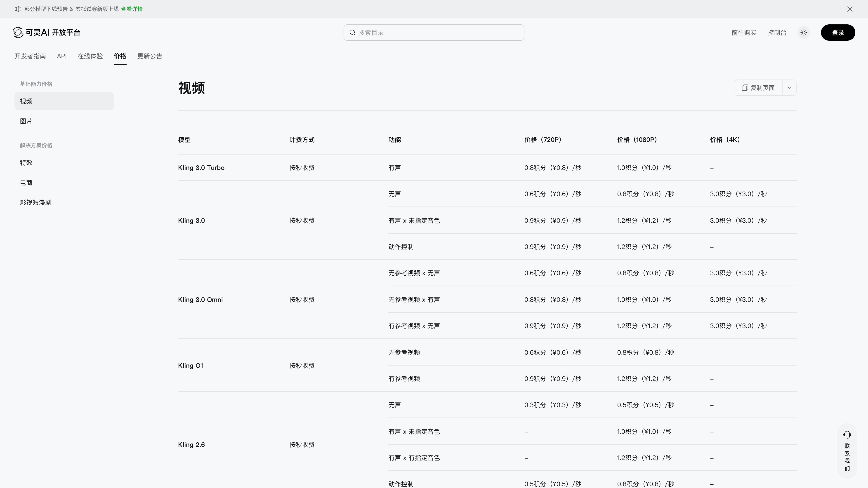Focus the 搜索目录 search field
868x488 pixels.
(x=434, y=33)
